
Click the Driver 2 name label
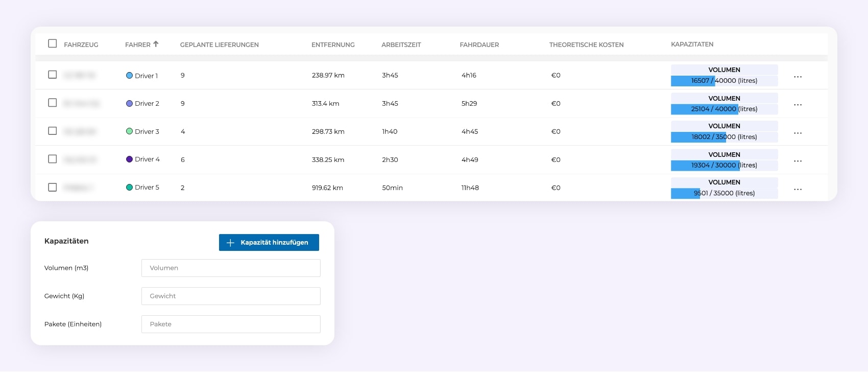pyautogui.click(x=147, y=104)
